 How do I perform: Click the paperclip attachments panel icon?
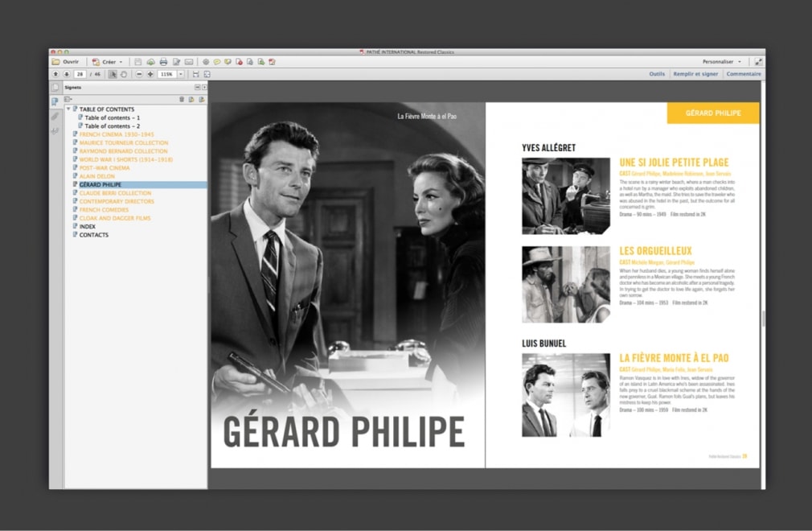click(55, 117)
